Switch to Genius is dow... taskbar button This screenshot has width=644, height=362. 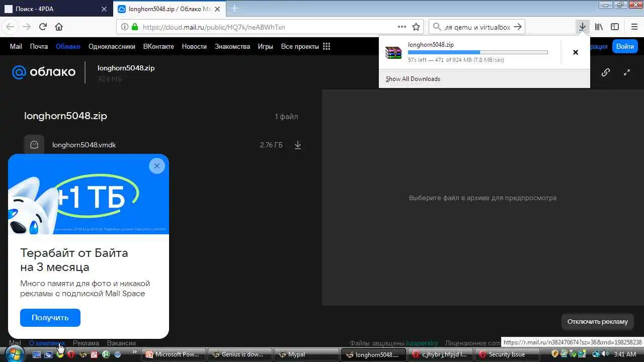(x=240, y=354)
